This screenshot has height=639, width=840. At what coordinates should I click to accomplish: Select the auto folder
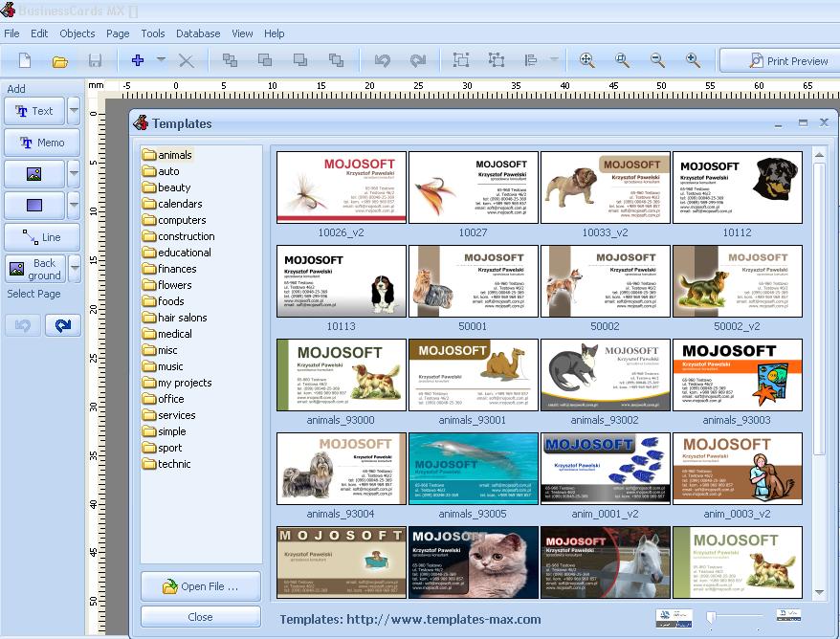[161, 171]
